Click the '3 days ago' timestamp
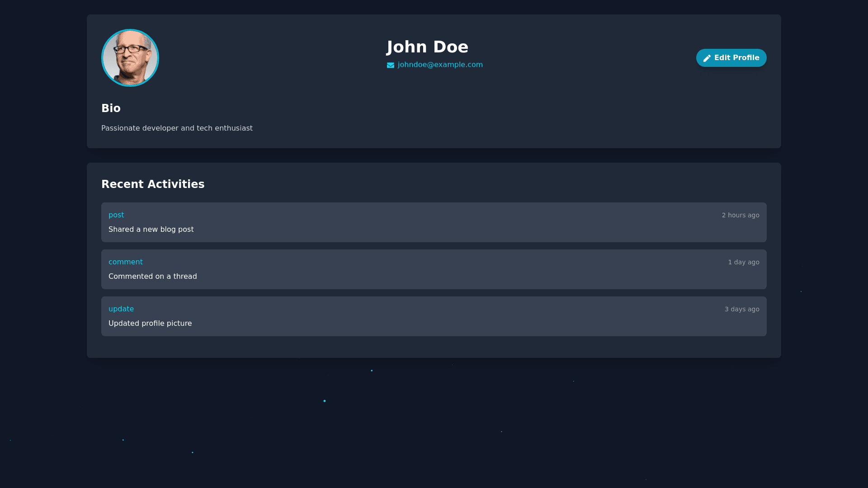 [x=741, y=310]
